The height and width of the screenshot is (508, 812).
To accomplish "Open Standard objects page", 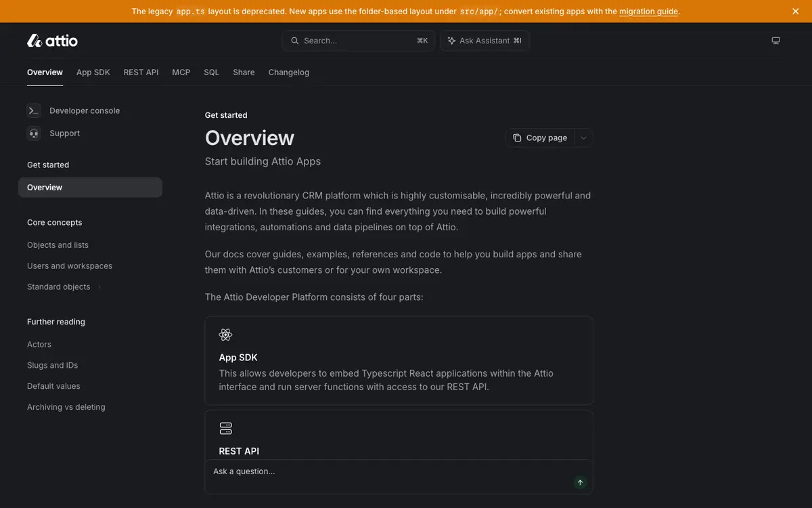I will [x=58, y=287].
